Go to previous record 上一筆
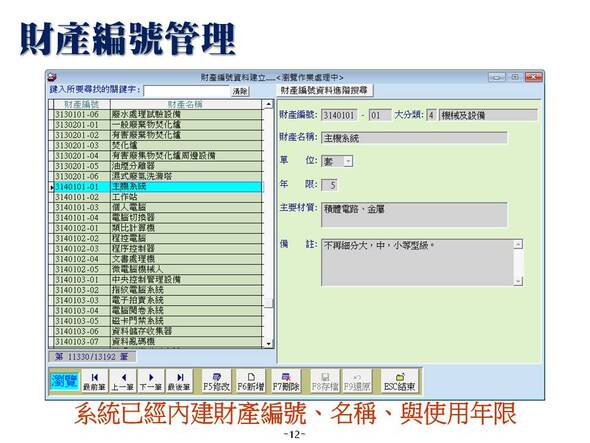The height and width of the screenshot is (443, 590). click(x=123, y=381)
